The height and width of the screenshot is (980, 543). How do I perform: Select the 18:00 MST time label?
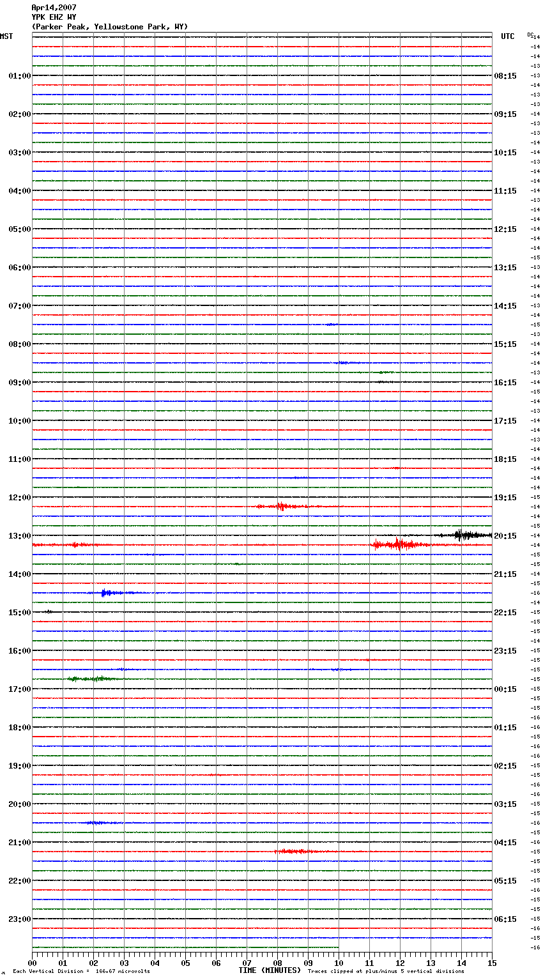(19, 728)
